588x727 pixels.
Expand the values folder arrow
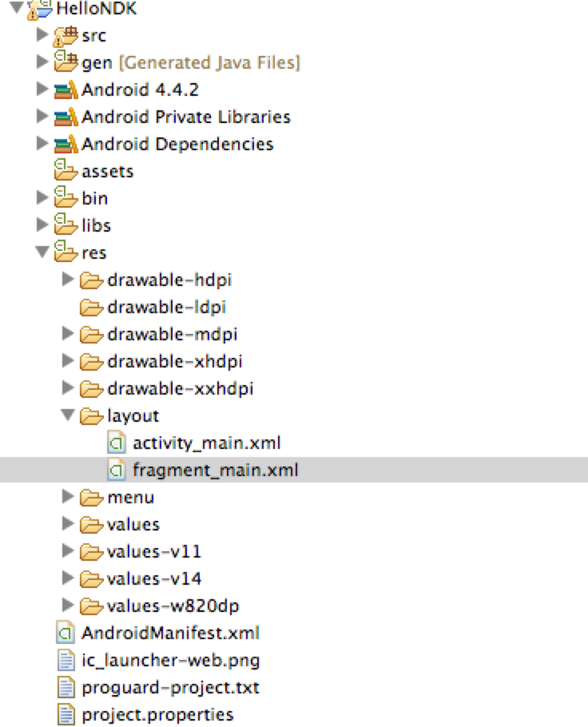coord(68,524)
